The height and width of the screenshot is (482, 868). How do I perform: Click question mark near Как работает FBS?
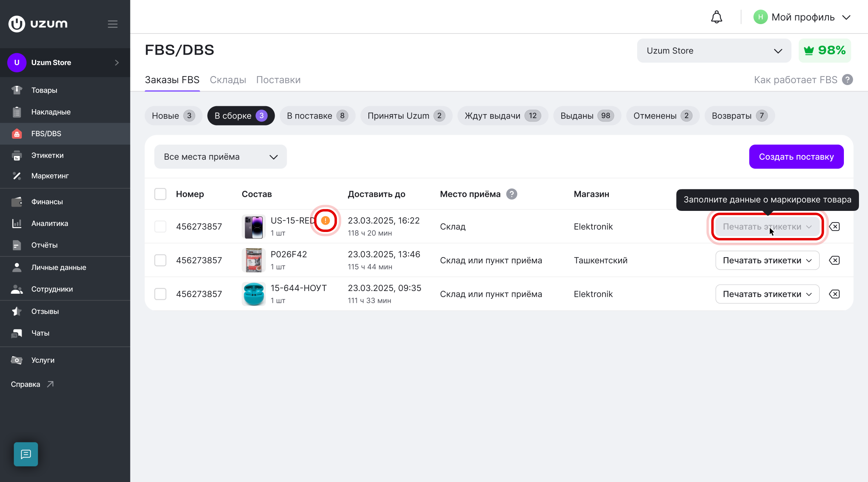pyautogui.click(x=847, y=80)
